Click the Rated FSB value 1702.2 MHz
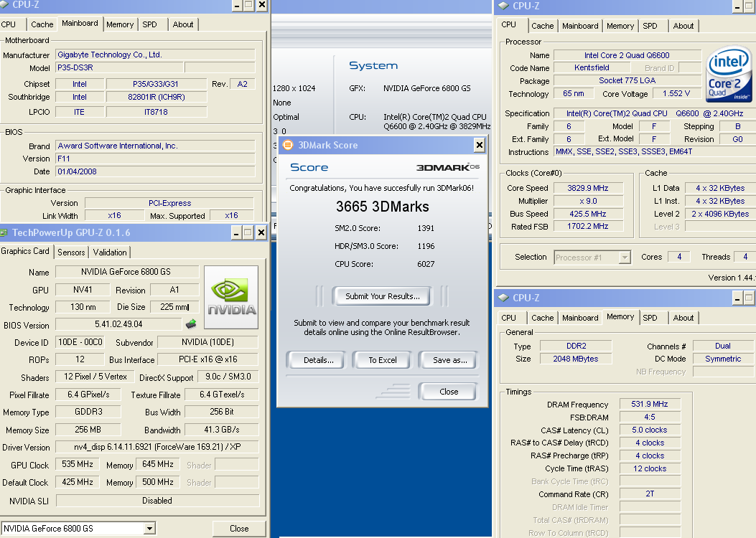 tap(588, 226)
